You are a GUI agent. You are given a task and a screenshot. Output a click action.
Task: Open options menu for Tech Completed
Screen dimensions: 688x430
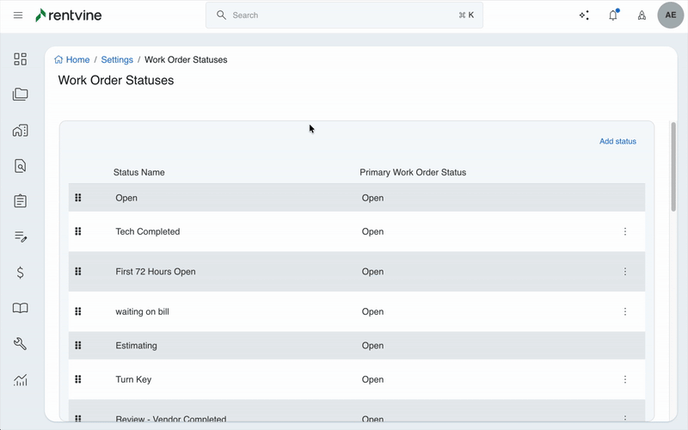tap(625, 232)
